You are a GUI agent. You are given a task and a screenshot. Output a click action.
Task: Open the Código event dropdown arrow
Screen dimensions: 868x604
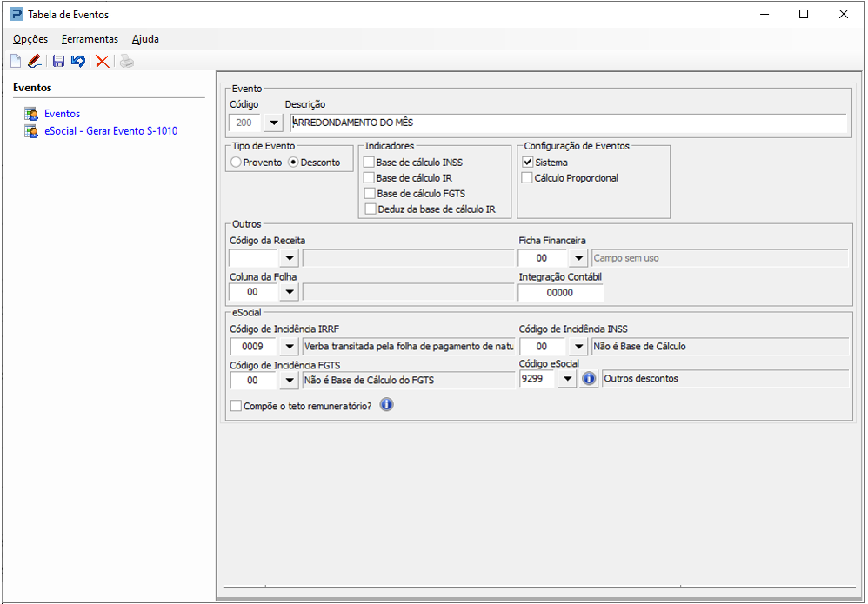click(273, 123)
